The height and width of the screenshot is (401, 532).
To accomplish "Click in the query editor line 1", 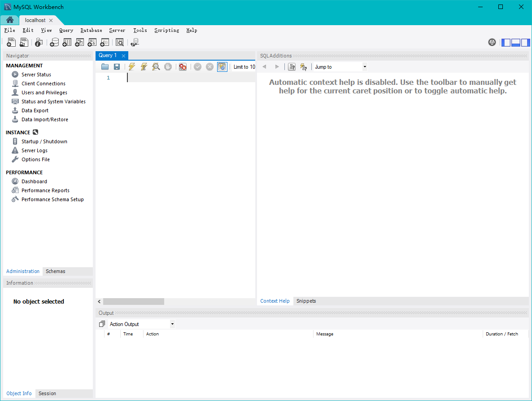I will coord(191,78).
